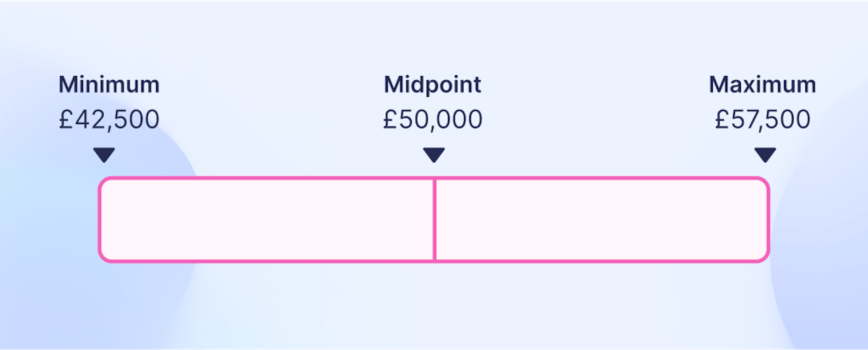Click the triangle marker below Minimum
This screenshot has width=868, height=350.
pyautogui.click(x=104, y=154)
